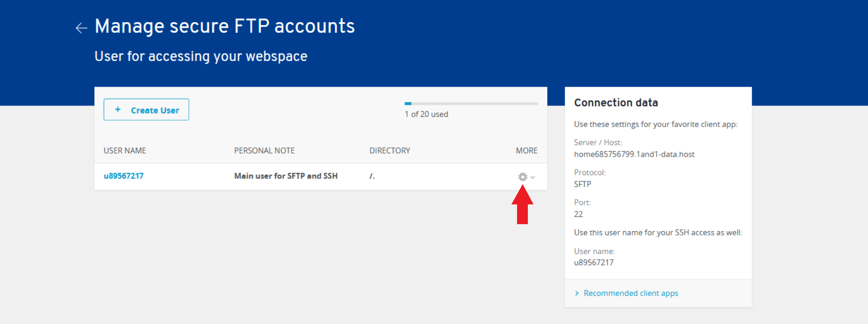This screenshot has height=324, width=868.
Task: Click the USER NAME column header
Action: point(125,151)
